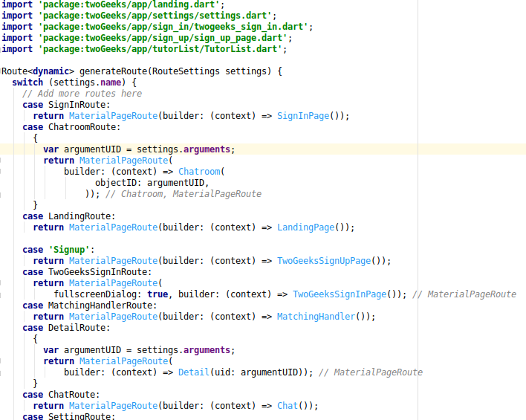Click the name property in settings.name
This screenshot has height=420, width=526.
pyautogui.click(x=111, y=83)
